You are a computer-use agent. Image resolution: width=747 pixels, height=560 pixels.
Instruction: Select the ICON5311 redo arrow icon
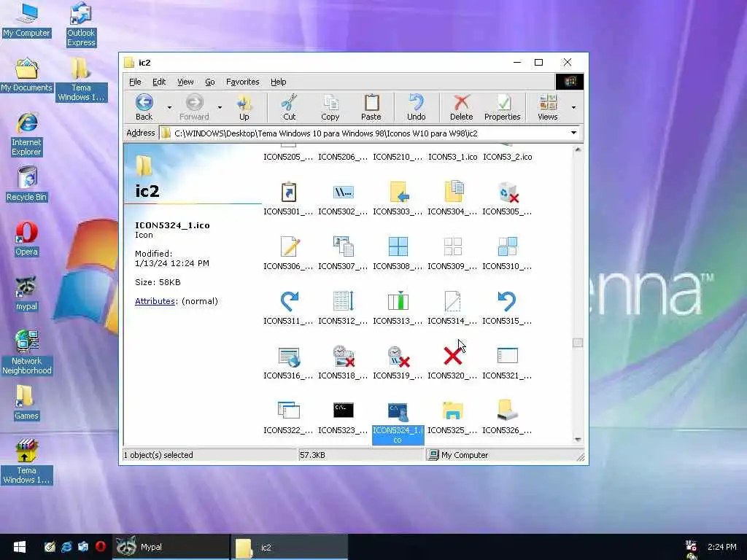click(x=289, y=301)
